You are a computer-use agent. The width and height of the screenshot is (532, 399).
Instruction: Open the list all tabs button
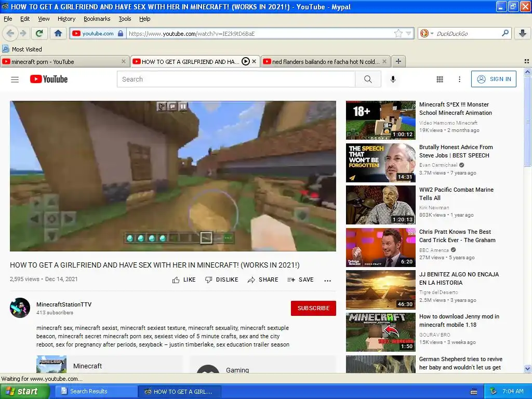527,61
